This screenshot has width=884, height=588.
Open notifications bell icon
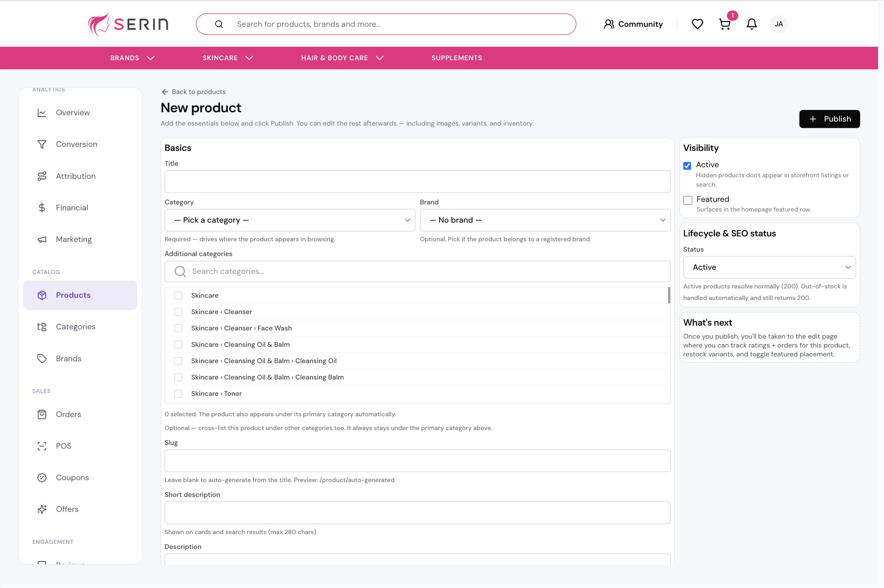click(x=752, y=24)
